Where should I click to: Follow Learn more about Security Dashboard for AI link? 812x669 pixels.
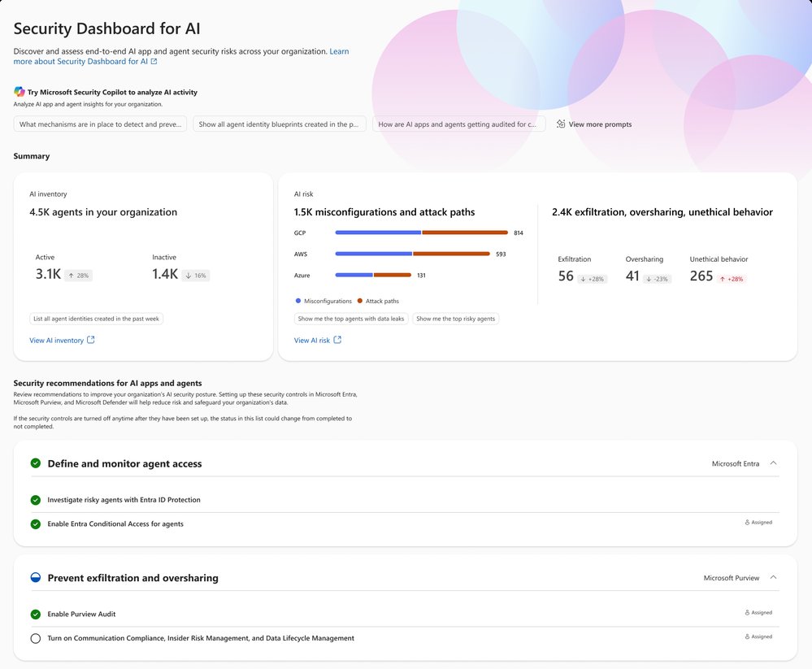tap(80, 61)
